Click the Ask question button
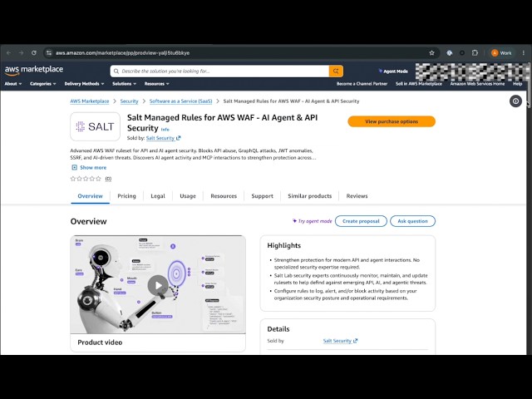 412,221
